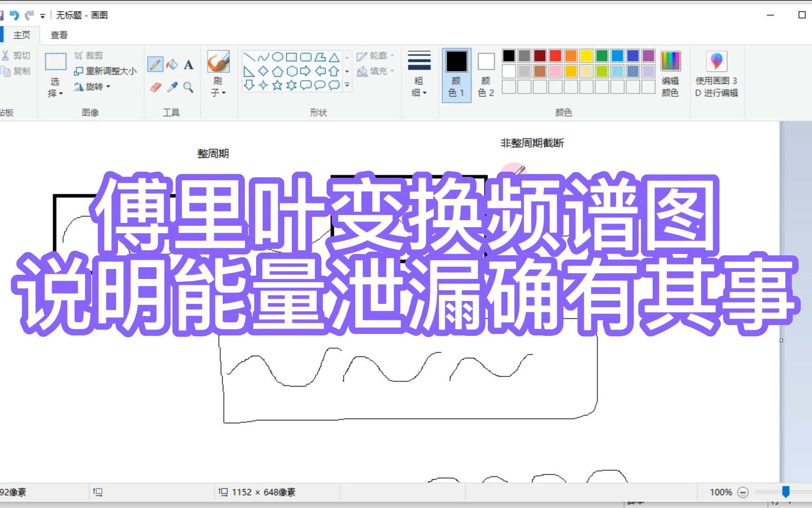Switch to the Home (主页) tab
Image resolution: width=812 pixels, height=508 pixels.
pyautogui.click(x=22, y=35)
